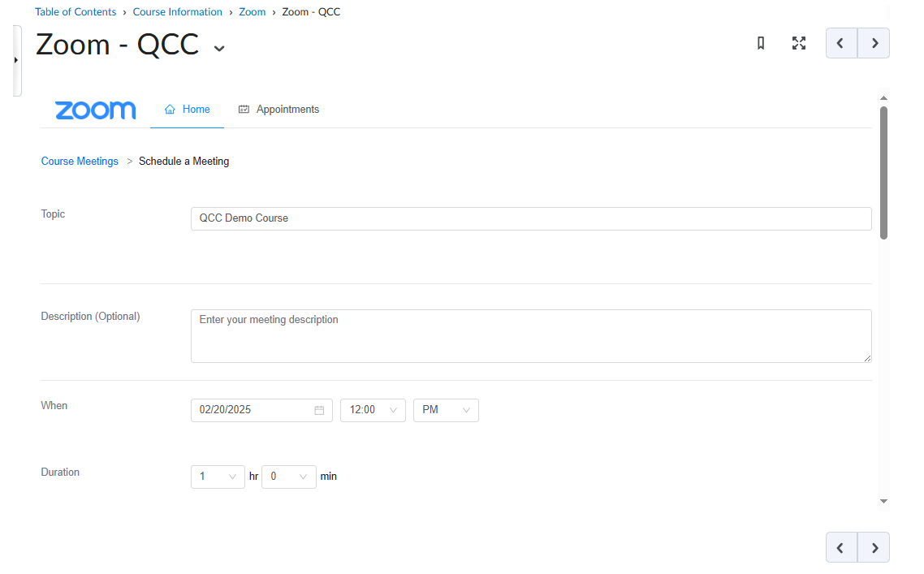Open the 12:00 time dropdown

pos(373,410)
